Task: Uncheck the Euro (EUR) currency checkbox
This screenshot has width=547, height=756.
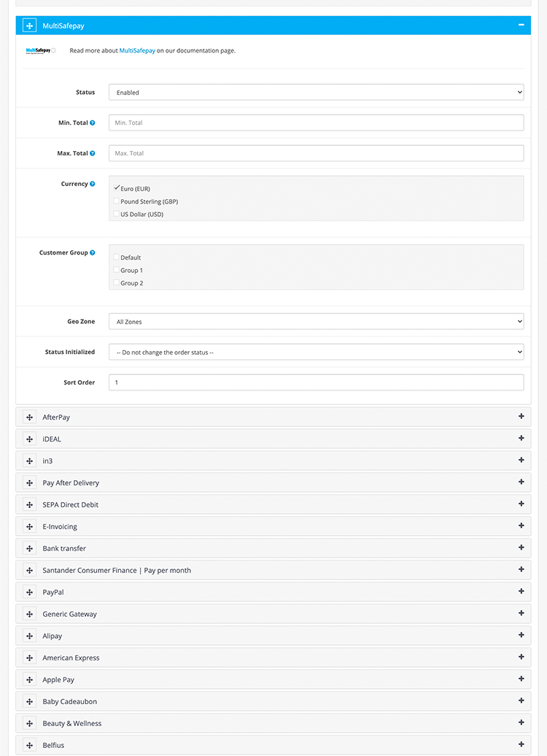Action: 117,188
